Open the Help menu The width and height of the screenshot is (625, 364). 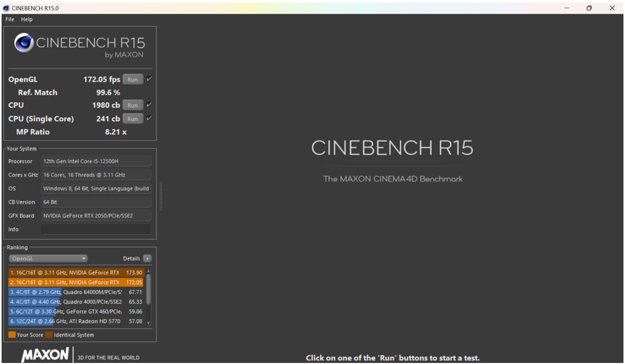27,19
